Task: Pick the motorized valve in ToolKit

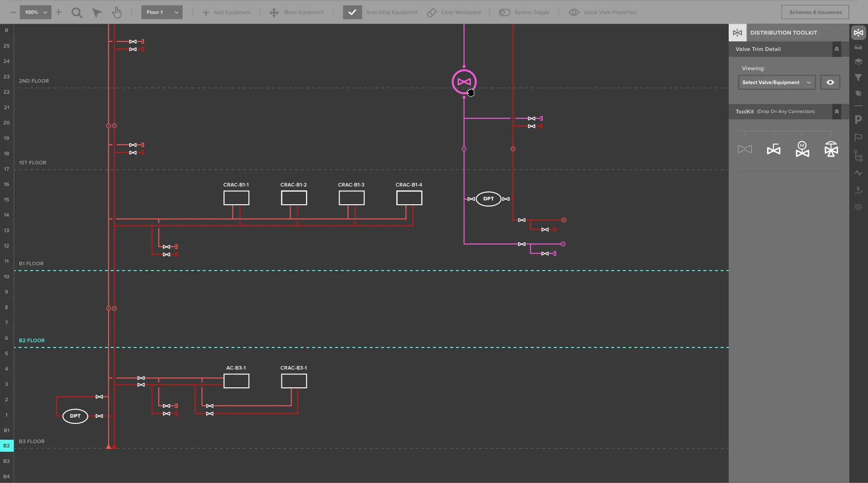Action: coord(802,149)
